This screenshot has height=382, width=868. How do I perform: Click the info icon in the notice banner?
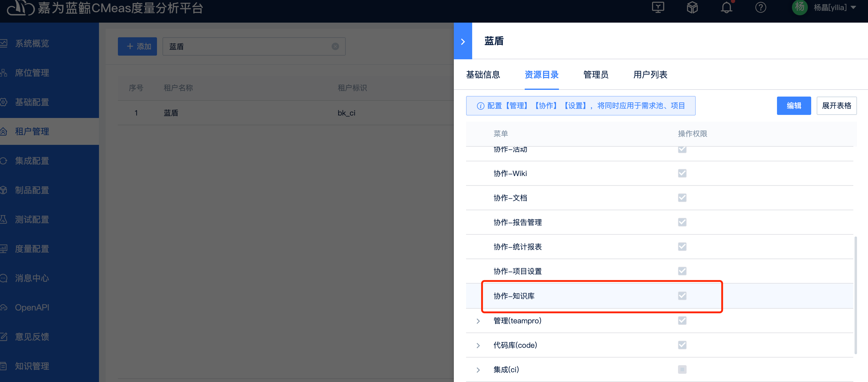(x=480, y=106)
